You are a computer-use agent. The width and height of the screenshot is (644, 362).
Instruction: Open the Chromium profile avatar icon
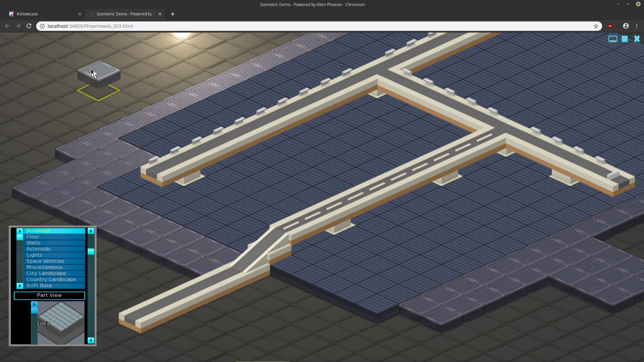626,26
